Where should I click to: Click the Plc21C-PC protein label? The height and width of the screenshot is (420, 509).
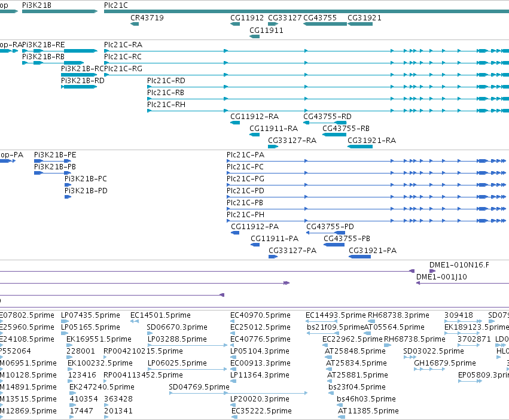pos(245,167)
